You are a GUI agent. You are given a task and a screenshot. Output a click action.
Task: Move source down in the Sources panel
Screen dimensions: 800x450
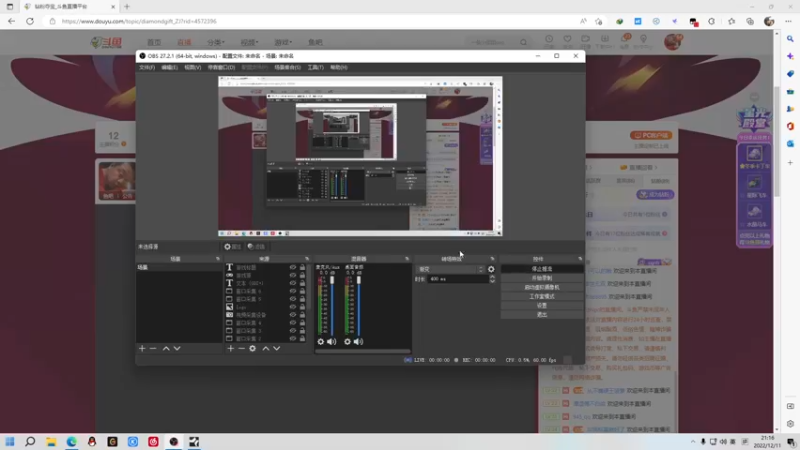click(277, 348)
